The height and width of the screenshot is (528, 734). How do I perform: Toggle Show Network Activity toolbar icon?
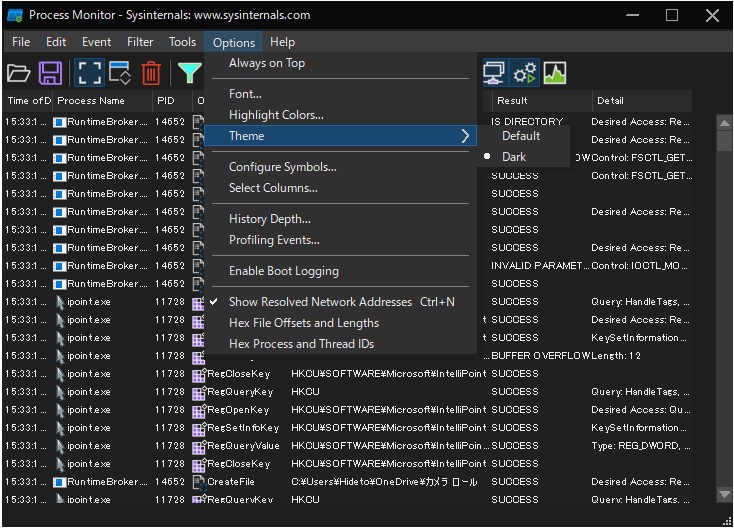pyautogui.click(x=494, y=73)
